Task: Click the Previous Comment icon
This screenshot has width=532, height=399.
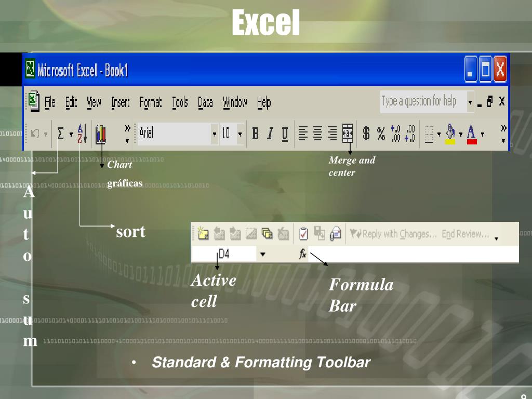Action: click(x=219, y=233)
